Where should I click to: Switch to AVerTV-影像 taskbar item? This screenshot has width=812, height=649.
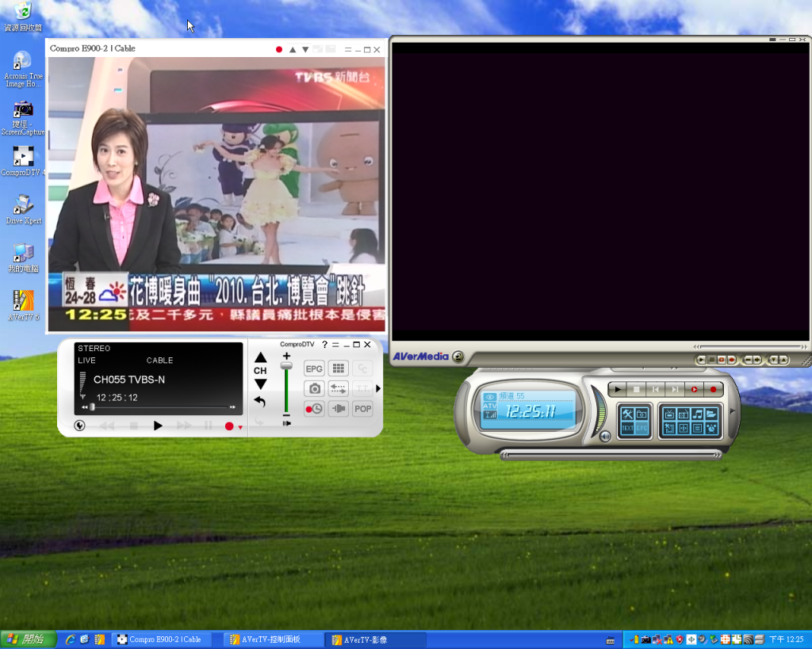(x=375, y=639)
